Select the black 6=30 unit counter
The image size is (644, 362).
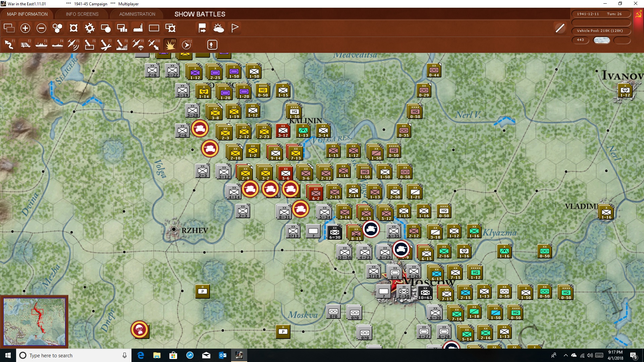point(334,232)
